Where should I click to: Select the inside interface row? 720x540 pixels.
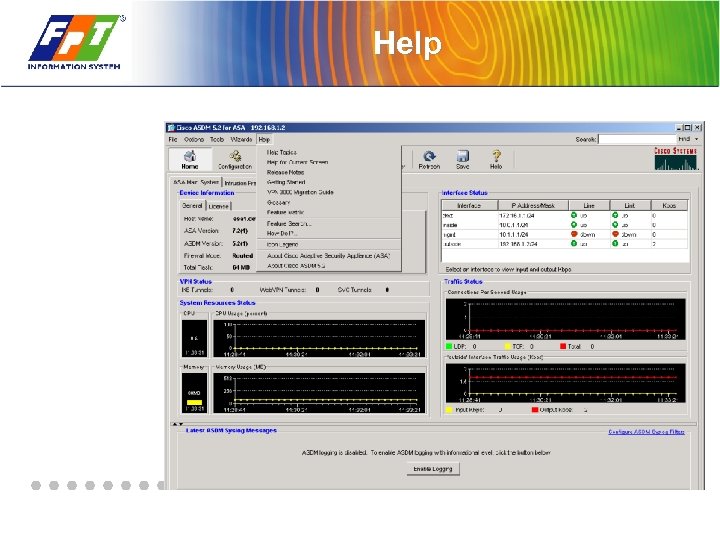pyautogui.click(x=565, y=225)
